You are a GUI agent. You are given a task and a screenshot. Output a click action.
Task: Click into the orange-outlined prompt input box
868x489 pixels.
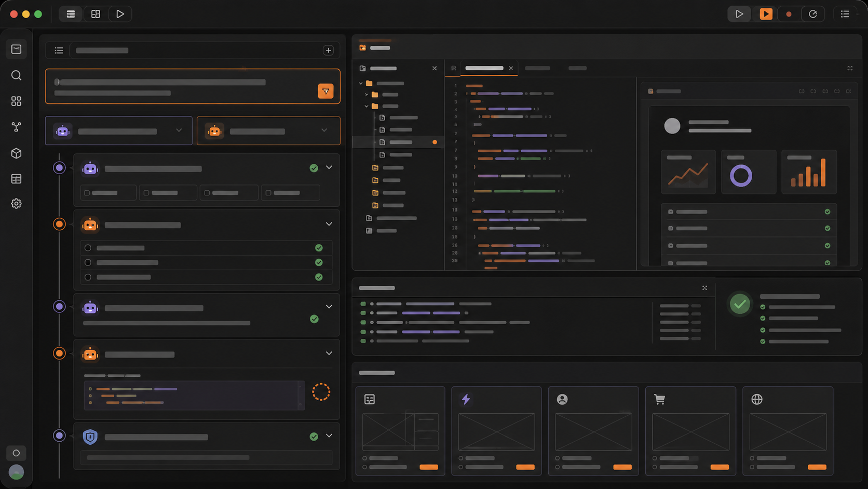click(x=193, y=86)
